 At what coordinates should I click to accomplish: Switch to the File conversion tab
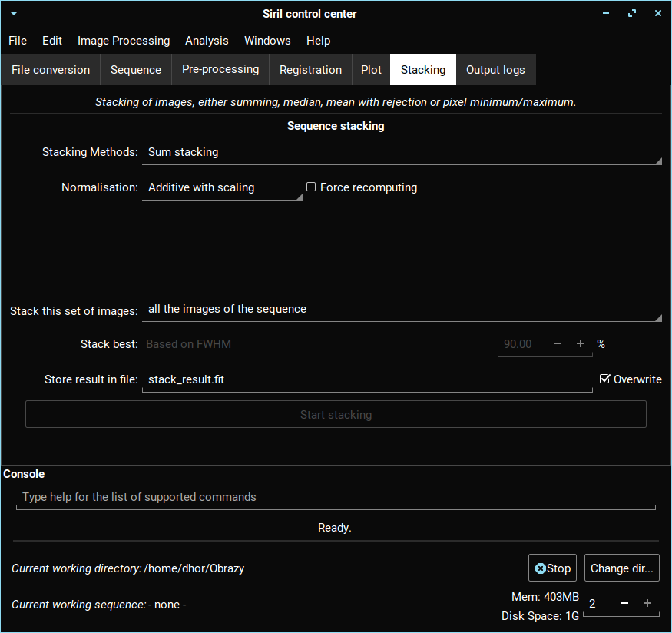(51, 69)
